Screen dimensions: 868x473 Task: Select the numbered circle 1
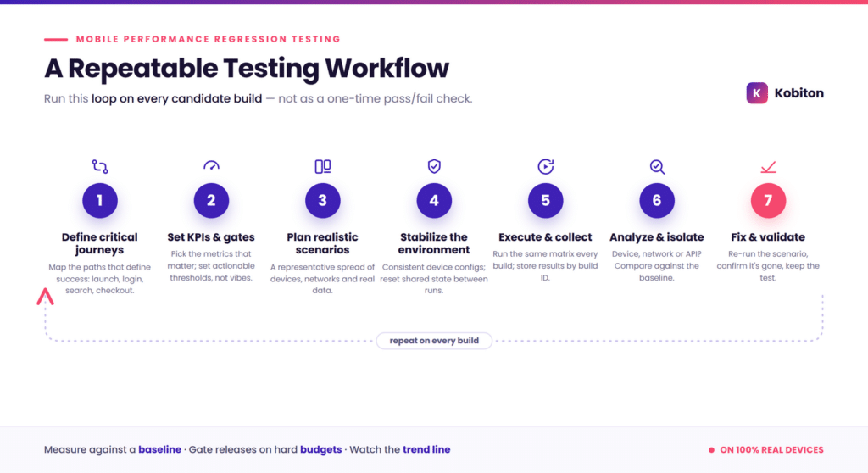[100, 201]
